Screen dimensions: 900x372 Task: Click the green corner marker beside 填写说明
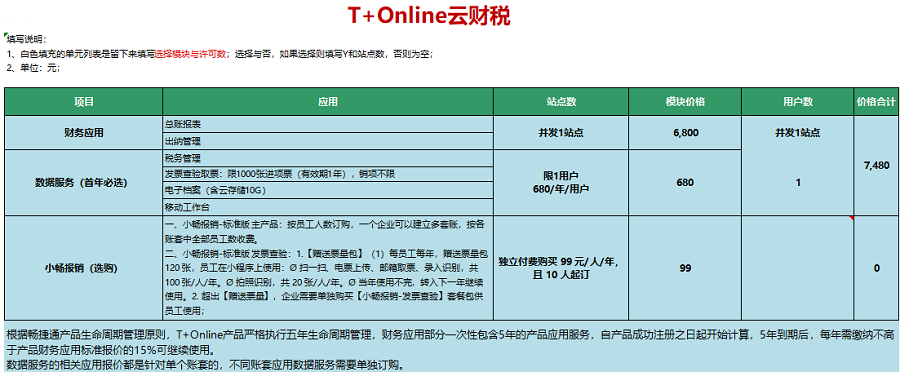(x=6, y=36)
